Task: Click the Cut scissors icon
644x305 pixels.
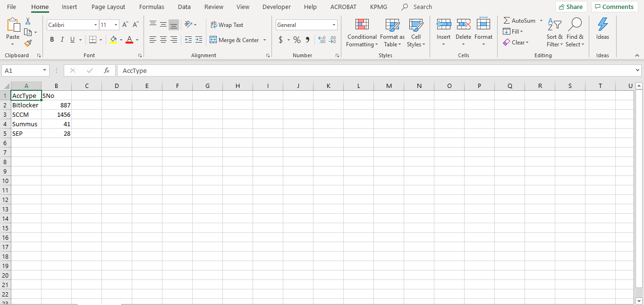Action: (x=28, y=21)
